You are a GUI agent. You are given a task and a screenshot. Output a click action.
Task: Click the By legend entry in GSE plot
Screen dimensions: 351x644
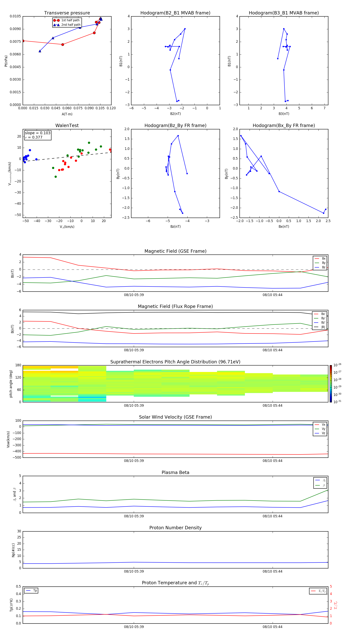click(x=320, y=263)
